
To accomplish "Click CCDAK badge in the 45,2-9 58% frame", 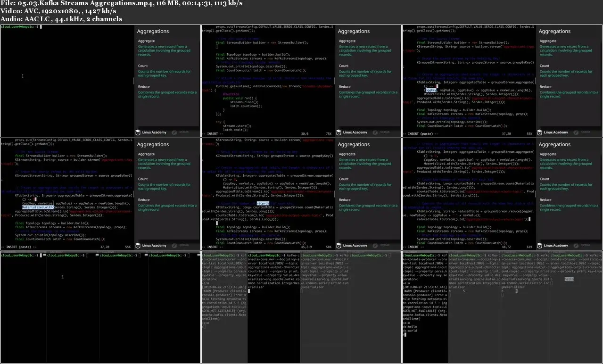I will coord(381,246).
